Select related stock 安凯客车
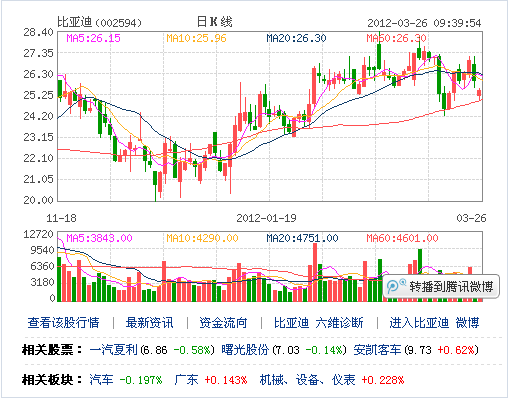 [x=377, y=350]
